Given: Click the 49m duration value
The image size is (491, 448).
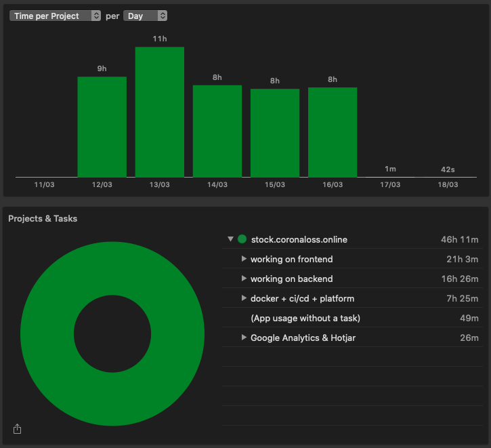Looking at the screenshot, I should (x=469, y=319).
